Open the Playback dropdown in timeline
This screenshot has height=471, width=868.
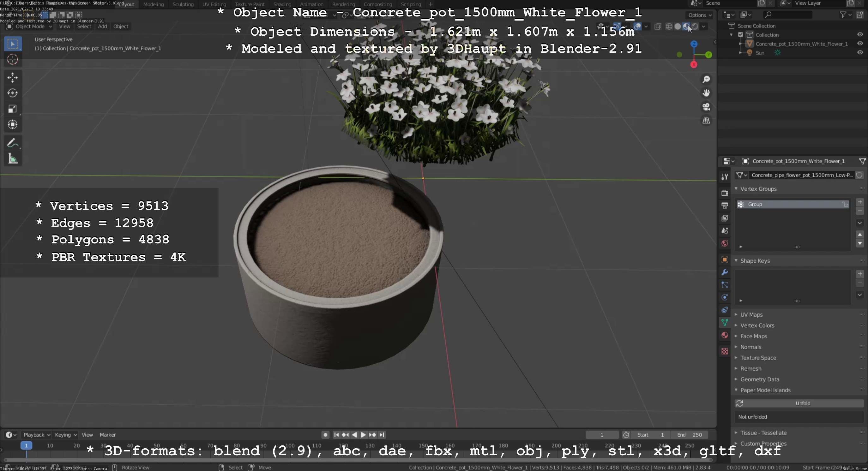pyautogui.click(x=36, y=435)
